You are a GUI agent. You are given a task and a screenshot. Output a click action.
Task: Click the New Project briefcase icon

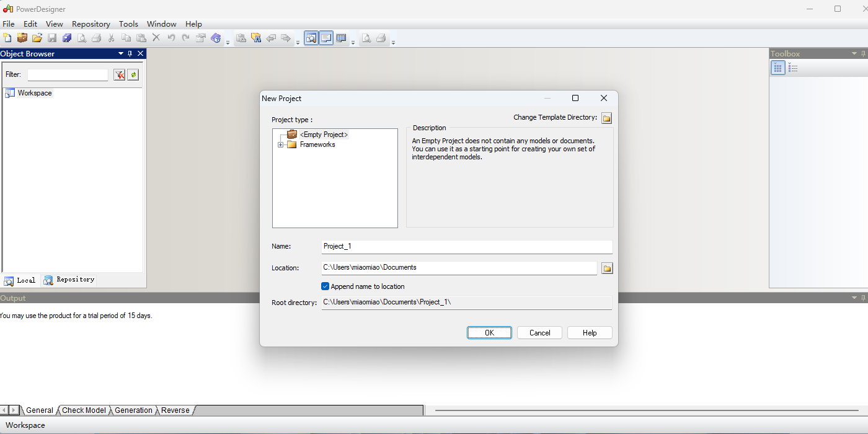click(22, 38)
